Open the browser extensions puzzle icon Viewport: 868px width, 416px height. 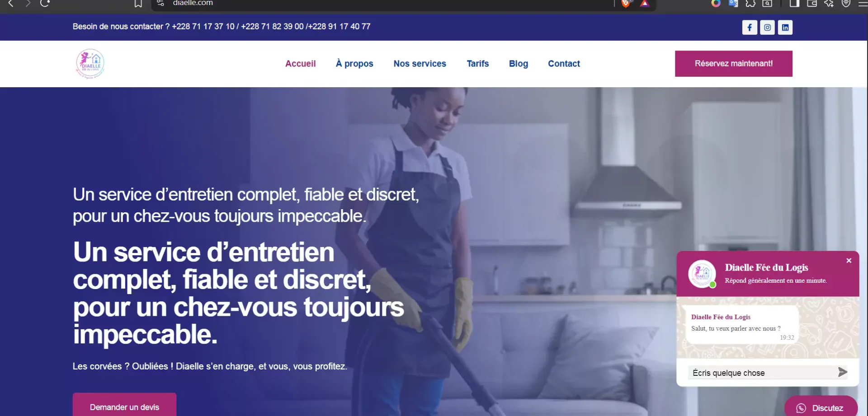coord(750,4)
